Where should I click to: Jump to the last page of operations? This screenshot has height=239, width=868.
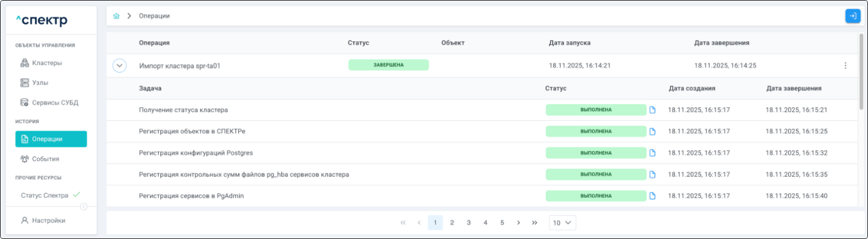(x=535, y=223)
